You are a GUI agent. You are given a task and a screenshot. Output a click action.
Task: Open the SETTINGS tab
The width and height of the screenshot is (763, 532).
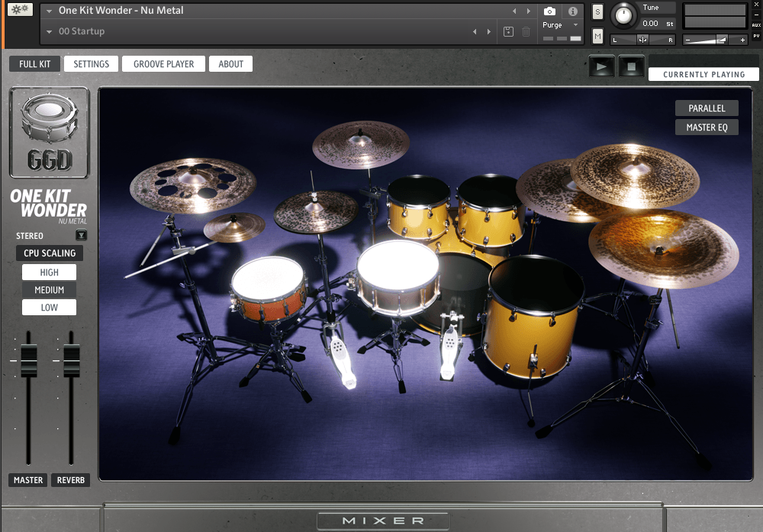(91, 64)
